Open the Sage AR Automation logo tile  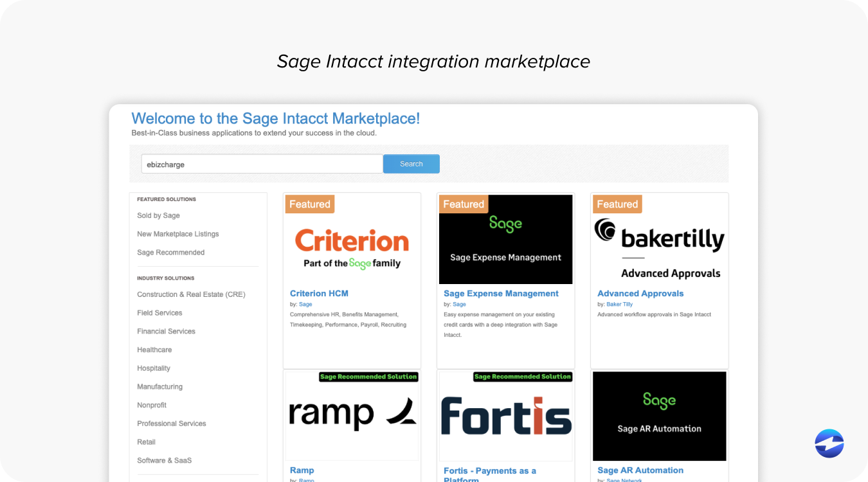[659, 416]
